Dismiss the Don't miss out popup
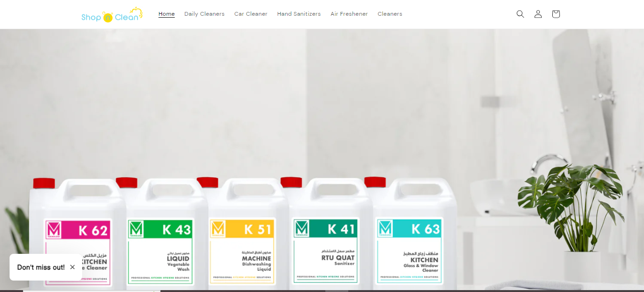 point(73,267)
